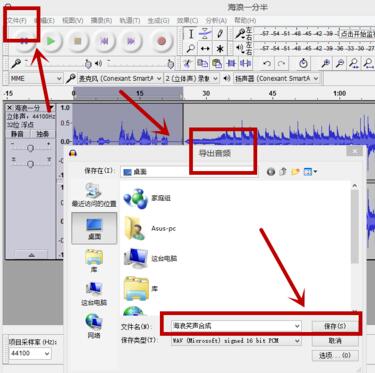Click the Cut scissors icon
Viewport: 375px width, 373px height.
click(188, 63)
